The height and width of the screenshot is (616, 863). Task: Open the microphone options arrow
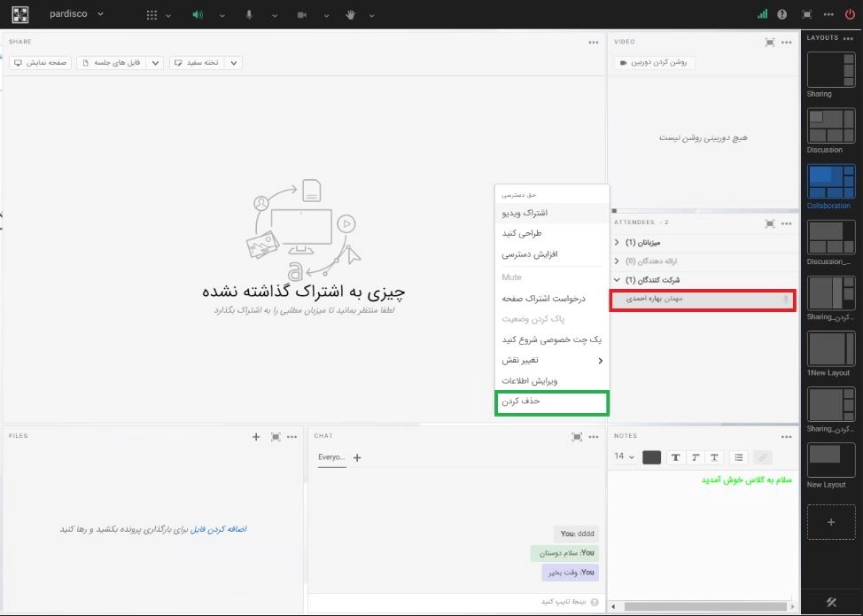point(274,15)
